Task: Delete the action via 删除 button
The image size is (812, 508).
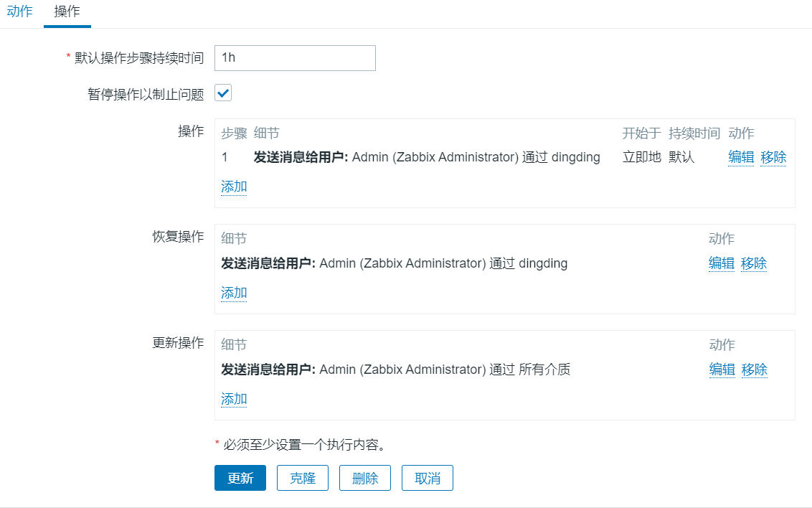Action: (x=365, y=478)
